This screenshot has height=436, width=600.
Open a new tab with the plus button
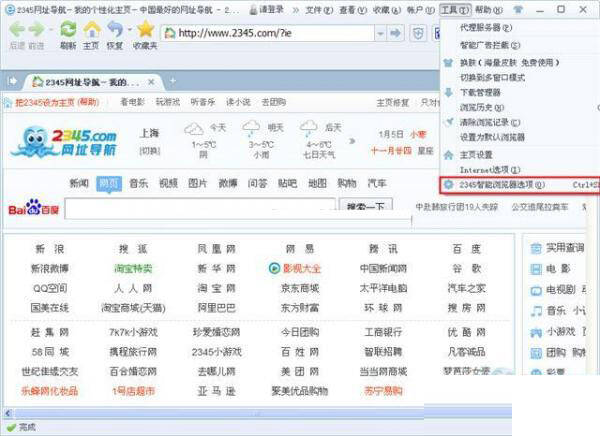point(173,81)
